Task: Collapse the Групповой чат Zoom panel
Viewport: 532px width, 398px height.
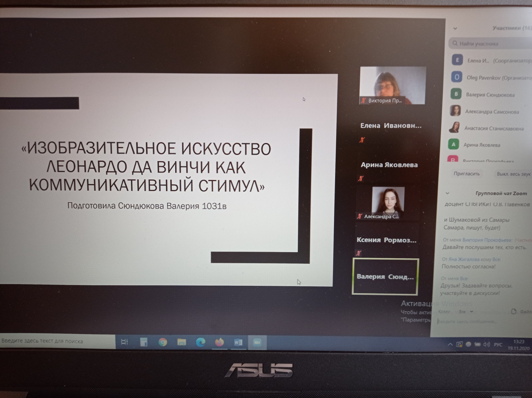Action: pyautogui.click(x=447, y=193)
